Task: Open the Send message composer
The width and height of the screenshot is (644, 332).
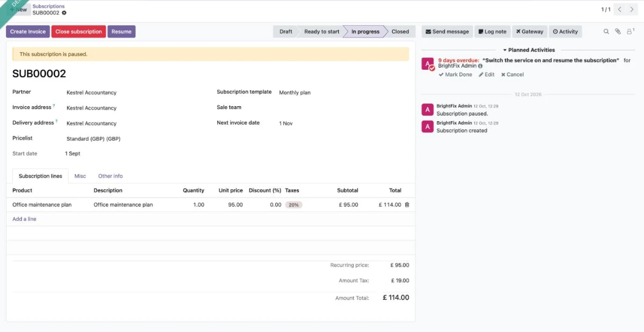Action: click(x=447, y=32)
